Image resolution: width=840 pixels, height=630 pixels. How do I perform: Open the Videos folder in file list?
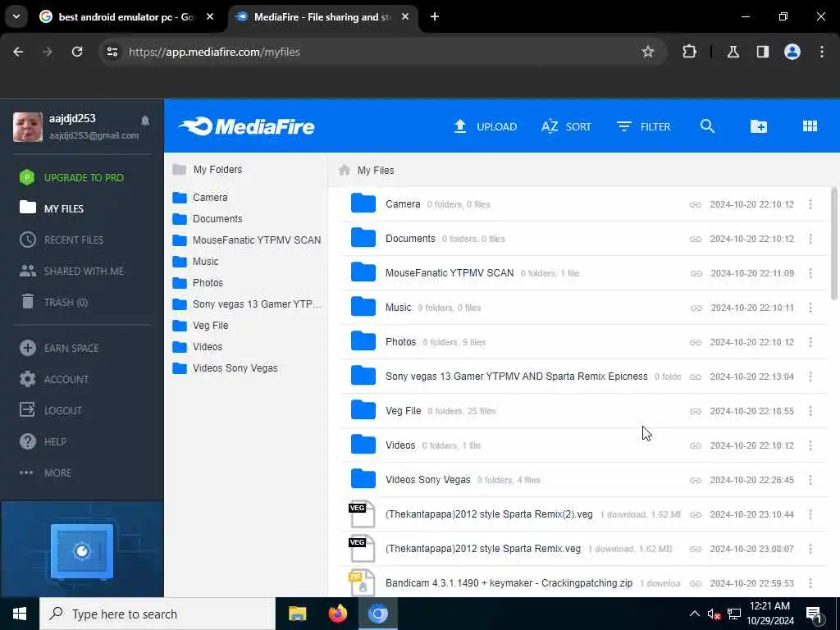click(400, 445)
